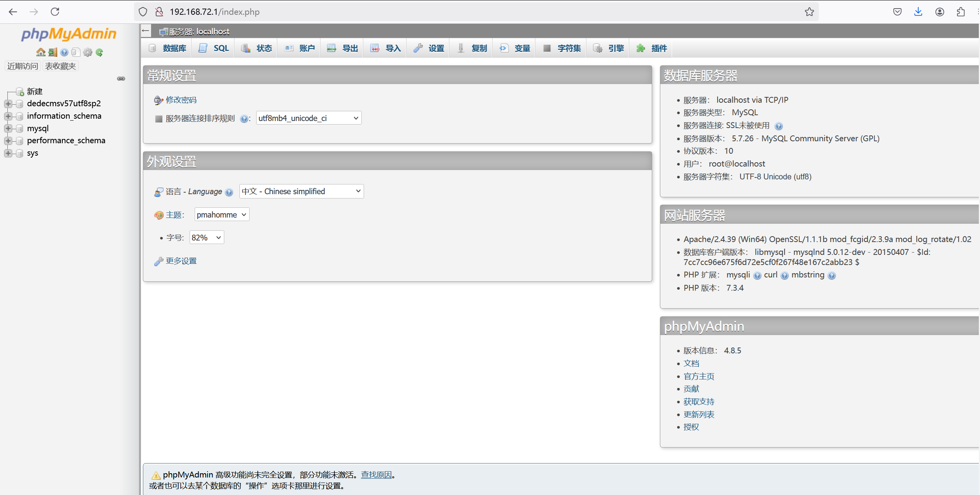Click the Home icon under phpMyAdmin logo
The height and width of the screenshot is (495, 980).
[40, 52]
